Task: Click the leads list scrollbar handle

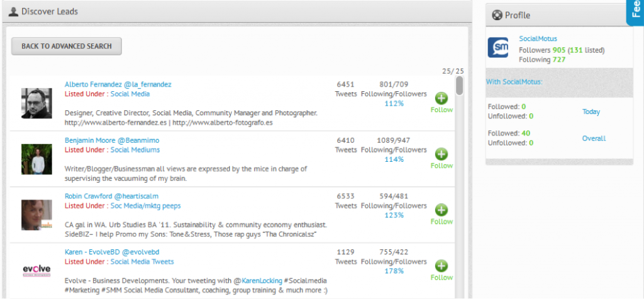Action: point(459,86)
